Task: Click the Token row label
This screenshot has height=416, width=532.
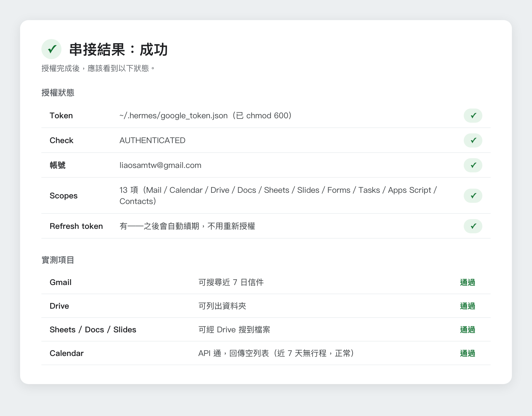Action: [61, 116]
